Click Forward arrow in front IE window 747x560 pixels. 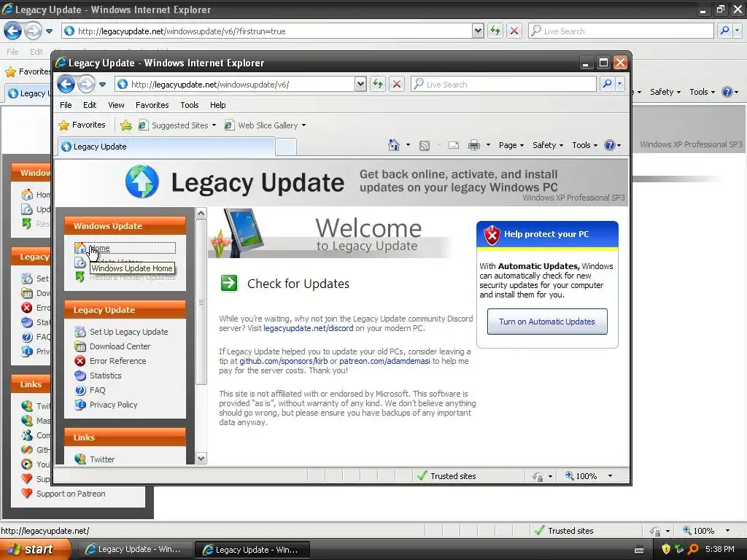[x=86, y=85]
